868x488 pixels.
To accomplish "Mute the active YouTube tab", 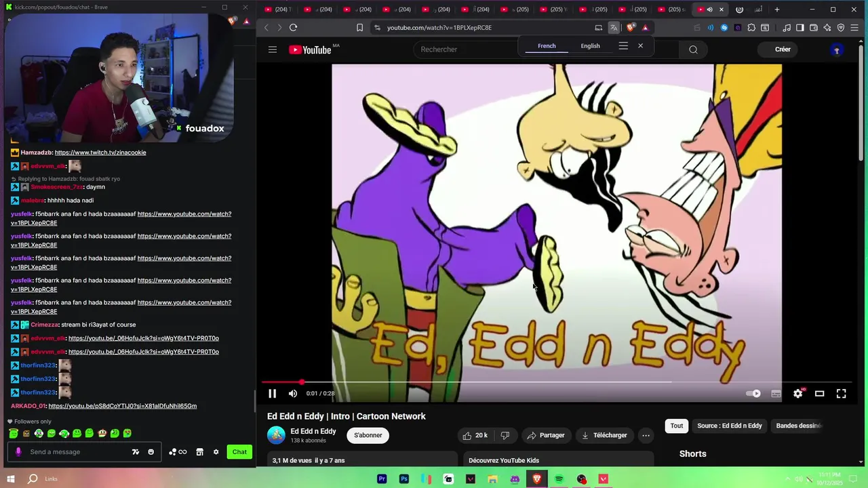I will point(710,9).
